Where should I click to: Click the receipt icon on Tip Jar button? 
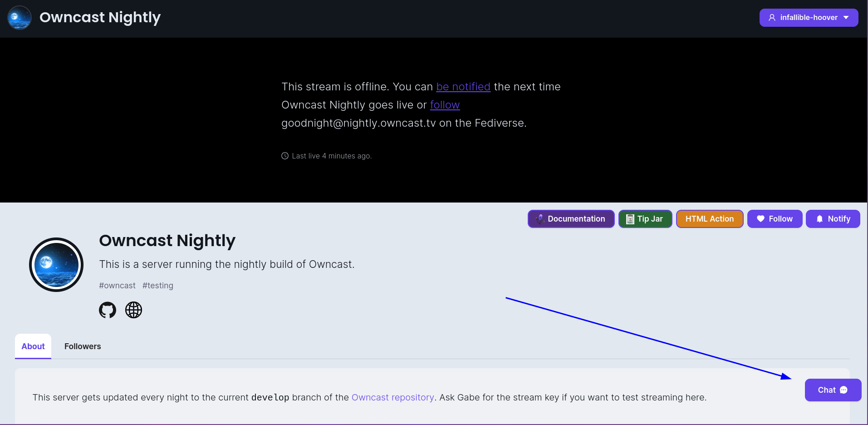click(629, 218)
